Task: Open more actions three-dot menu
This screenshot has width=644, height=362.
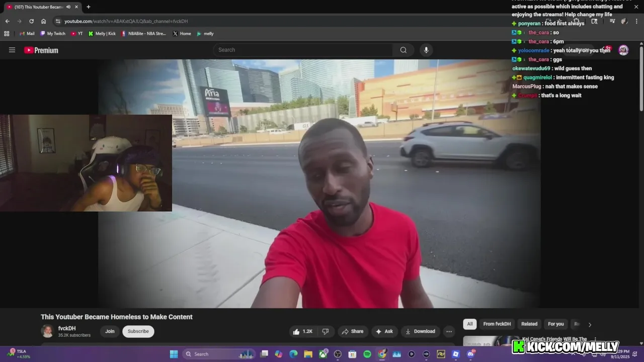Action: click(x=449, y=331)
